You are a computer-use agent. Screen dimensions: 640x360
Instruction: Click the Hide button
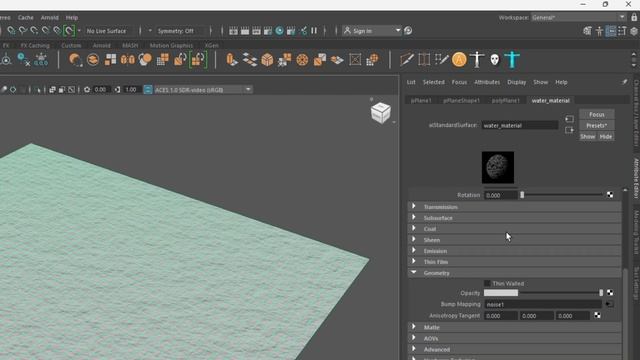[x=606, y=136]
